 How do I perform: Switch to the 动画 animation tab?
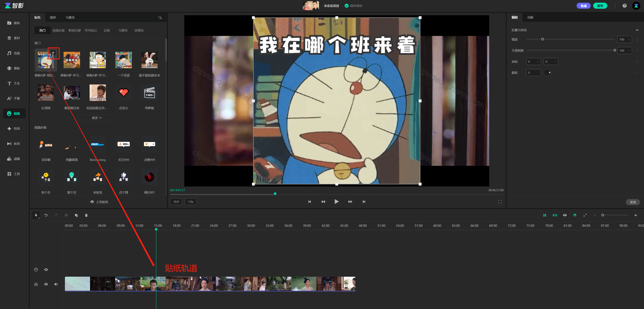point(530,17)
